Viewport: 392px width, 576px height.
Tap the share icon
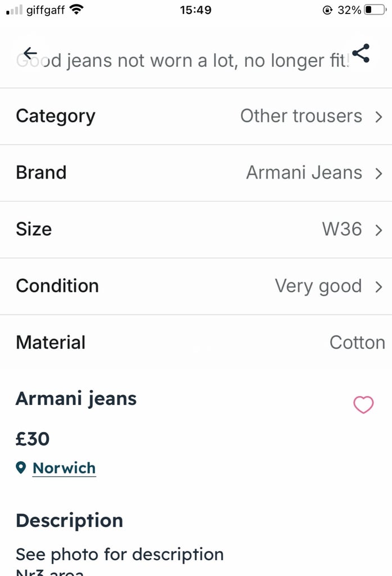(361, 53)
